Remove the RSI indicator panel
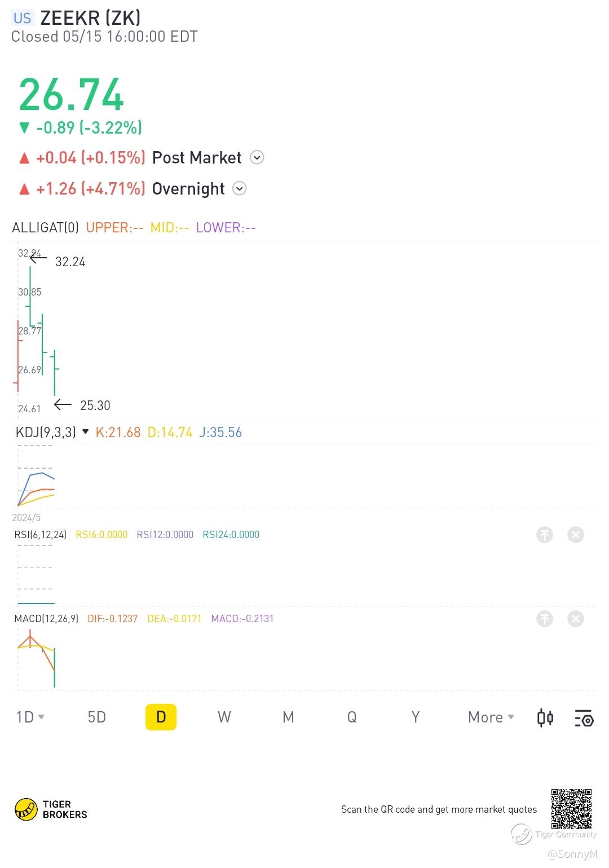The width and height of the screenshot is (609, 868). click(575, 535)
